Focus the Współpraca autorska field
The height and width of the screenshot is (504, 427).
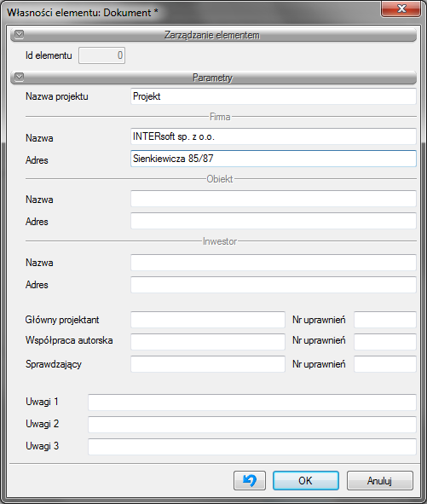(208, 341)
